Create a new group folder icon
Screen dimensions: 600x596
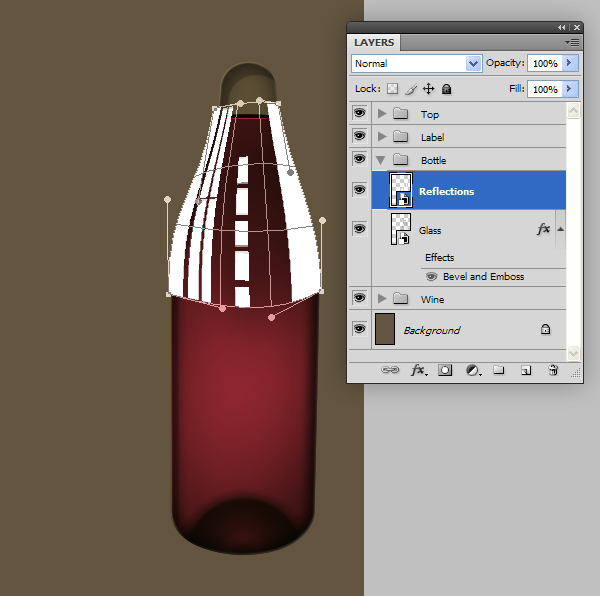click(499, 370)
